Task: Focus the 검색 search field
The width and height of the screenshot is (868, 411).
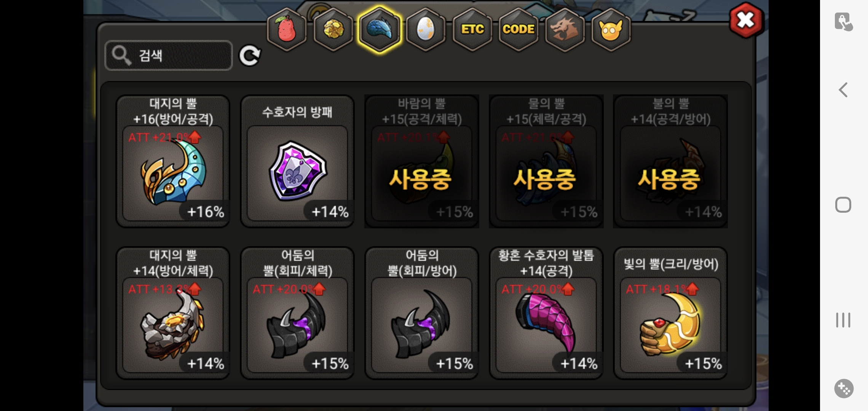Action: [169, 56]
